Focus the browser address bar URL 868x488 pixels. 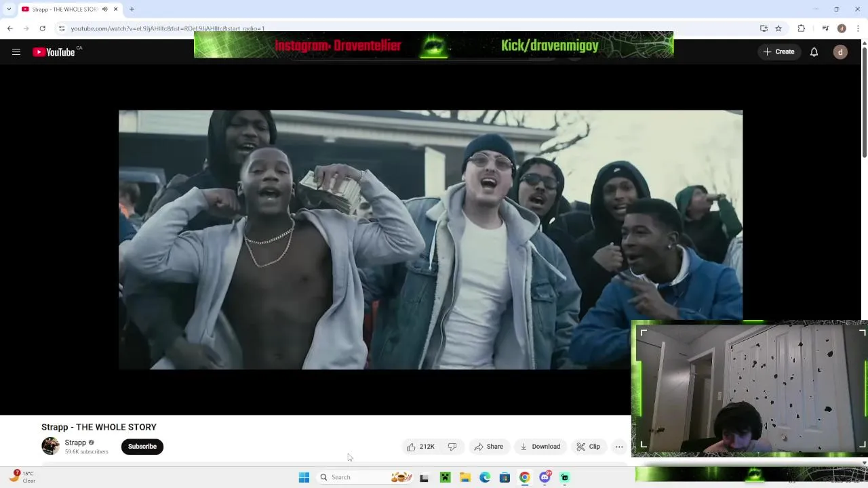[167, 28]
